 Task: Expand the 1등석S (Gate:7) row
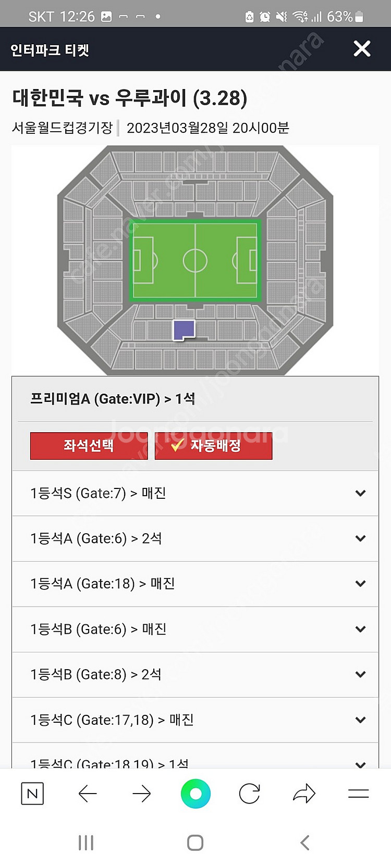click(x=195, y=493)
